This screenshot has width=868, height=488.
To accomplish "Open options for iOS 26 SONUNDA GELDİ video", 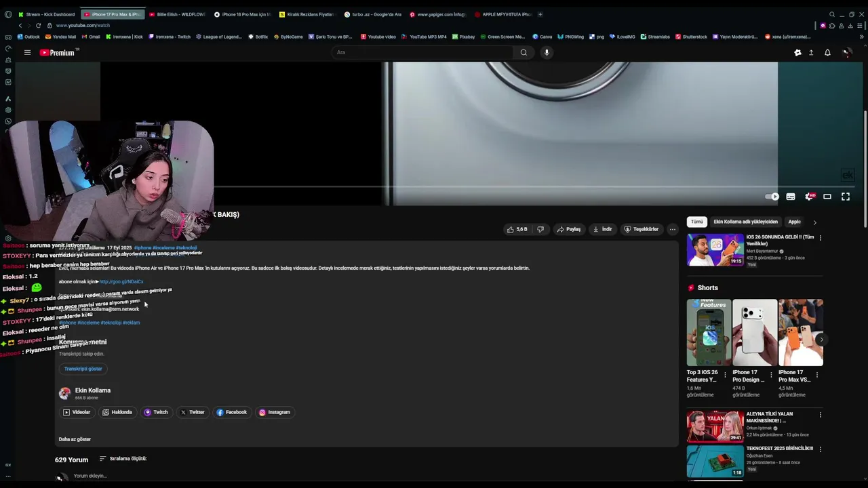I will [820, 238].
